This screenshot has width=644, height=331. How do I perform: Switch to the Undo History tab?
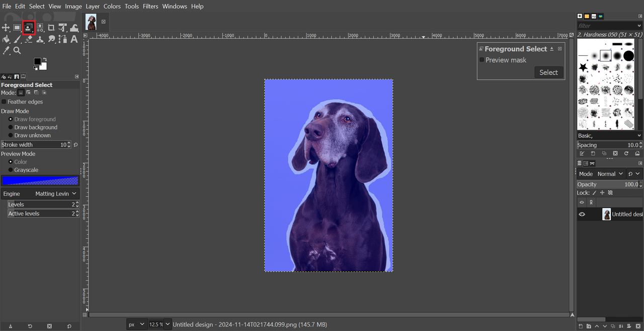(10, 77)
